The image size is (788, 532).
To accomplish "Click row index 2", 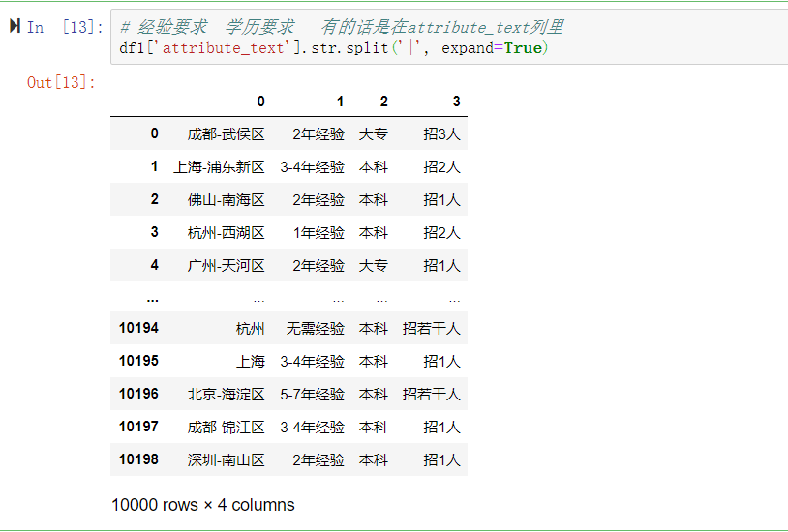I will pos(154,199).
